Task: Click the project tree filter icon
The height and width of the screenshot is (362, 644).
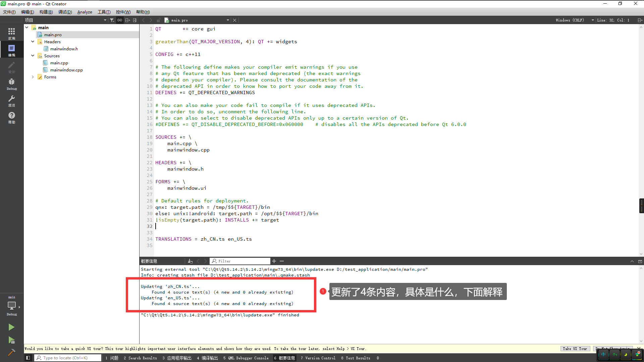Action: pos(112,20)
